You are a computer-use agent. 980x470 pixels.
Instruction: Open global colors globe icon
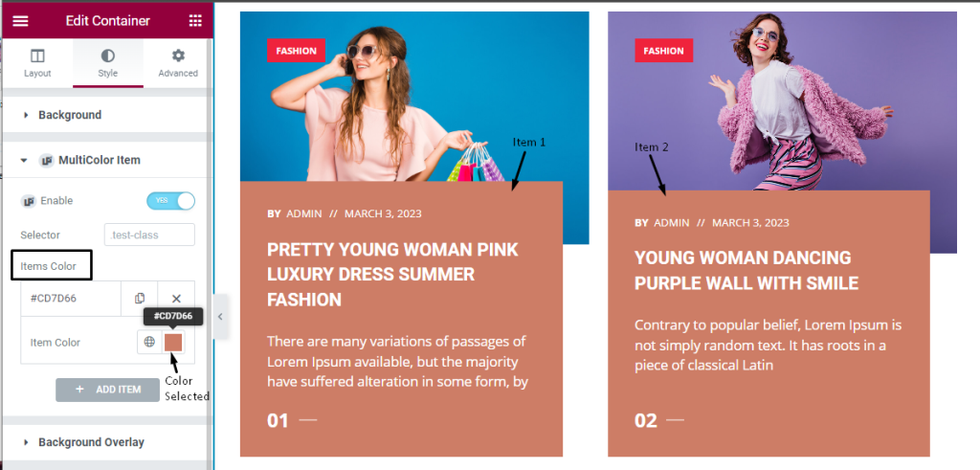pos(149,342)
